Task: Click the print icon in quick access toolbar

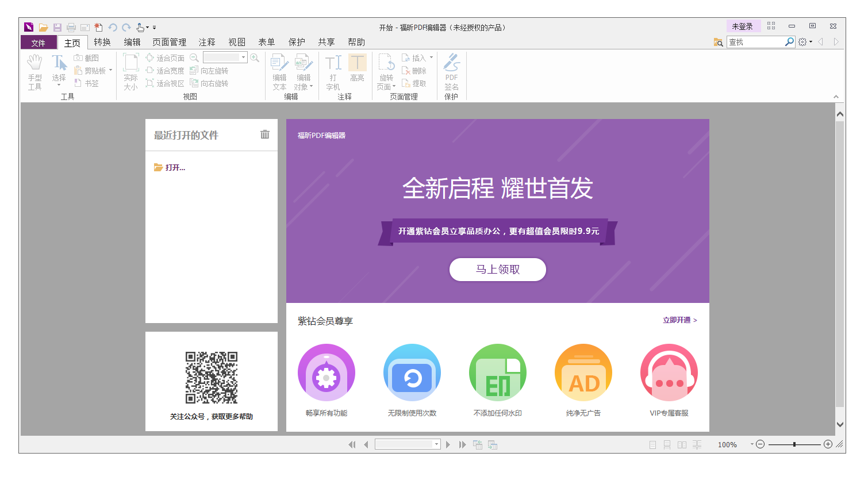Action: click(71, 27)
